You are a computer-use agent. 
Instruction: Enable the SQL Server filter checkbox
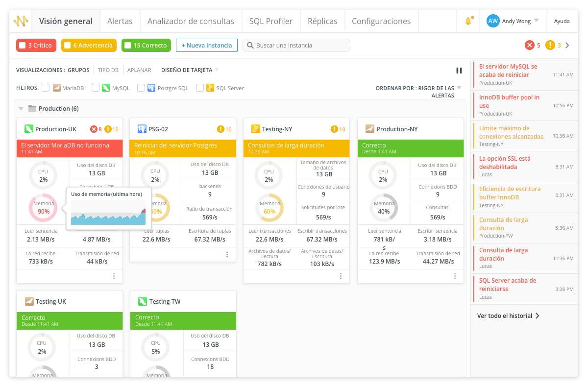coord(200,88)
